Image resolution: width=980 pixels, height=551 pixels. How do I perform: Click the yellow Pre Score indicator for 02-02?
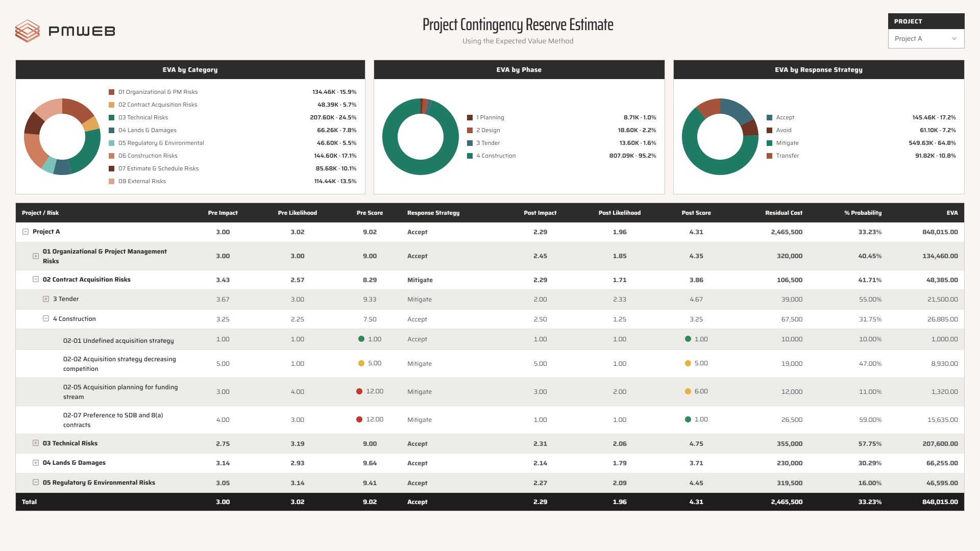[361, 364]
